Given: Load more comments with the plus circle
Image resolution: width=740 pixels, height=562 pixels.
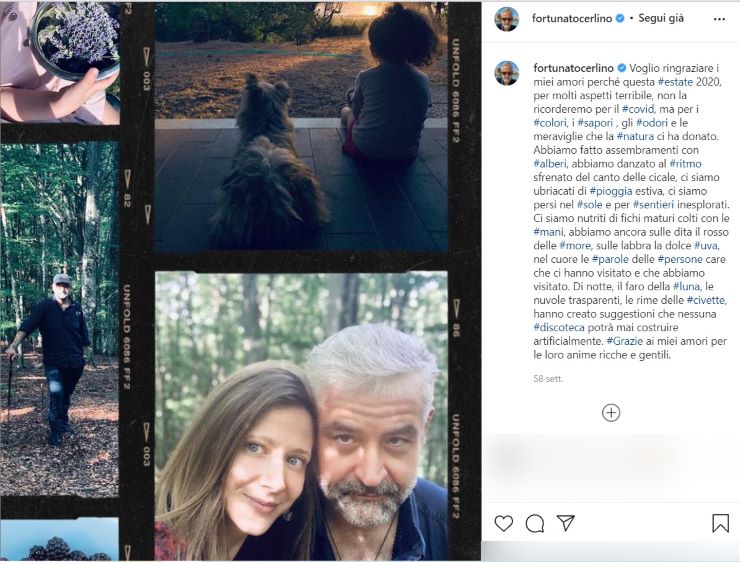Looking at the screenshot, I should click(x=611, y=412).
